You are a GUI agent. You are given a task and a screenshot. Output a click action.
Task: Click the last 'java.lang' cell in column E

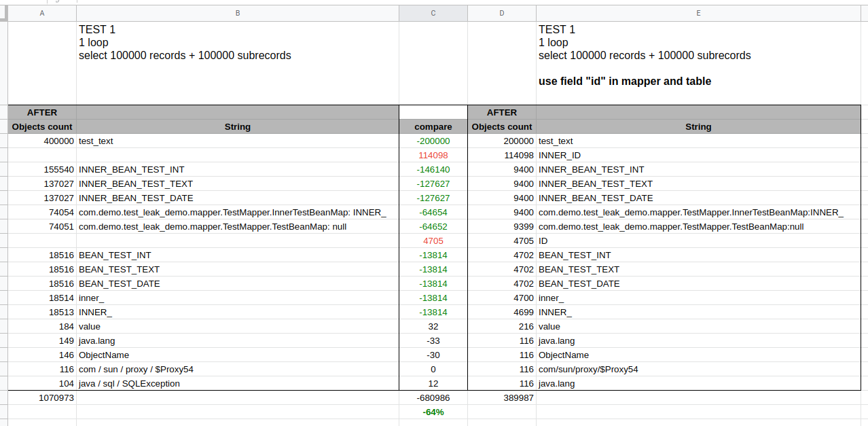coord(698,383)
